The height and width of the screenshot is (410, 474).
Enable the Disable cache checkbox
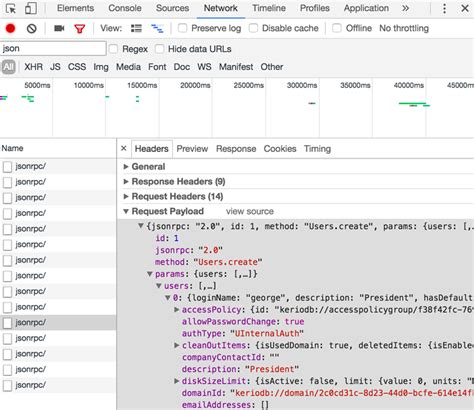[253, 28]
